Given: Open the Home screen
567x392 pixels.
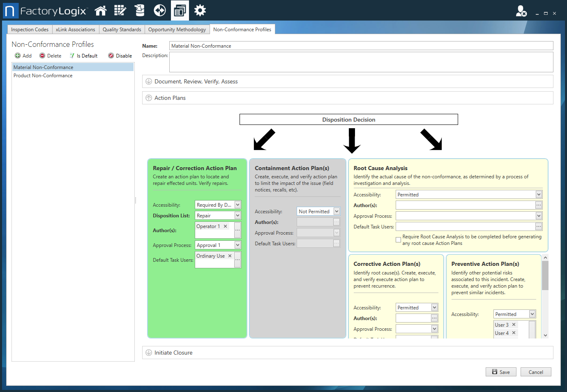Looking at the screenshot, I should (x=101, y=10).
